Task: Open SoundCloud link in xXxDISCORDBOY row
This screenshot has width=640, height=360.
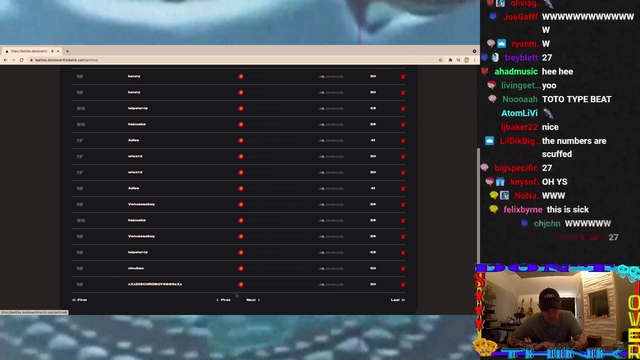Action: [x=331, y=284]
